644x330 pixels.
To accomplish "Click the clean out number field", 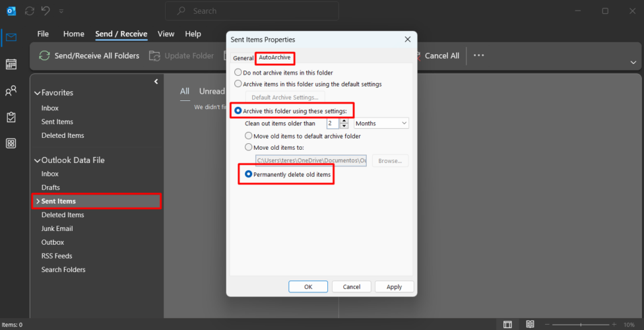I will click(x=333, y=123).
